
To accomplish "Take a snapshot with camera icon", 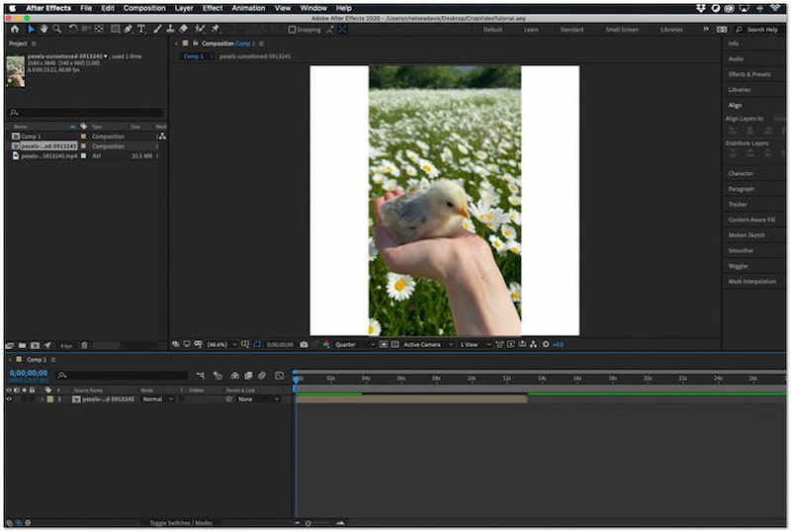I will coord(304,344).
